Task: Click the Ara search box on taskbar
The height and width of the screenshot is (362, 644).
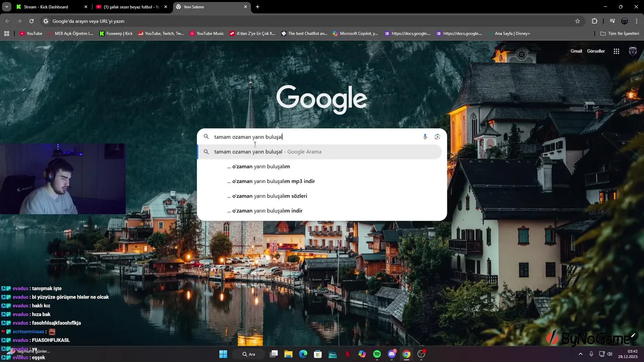Action: pyautogui.click(x=249, y=354)
